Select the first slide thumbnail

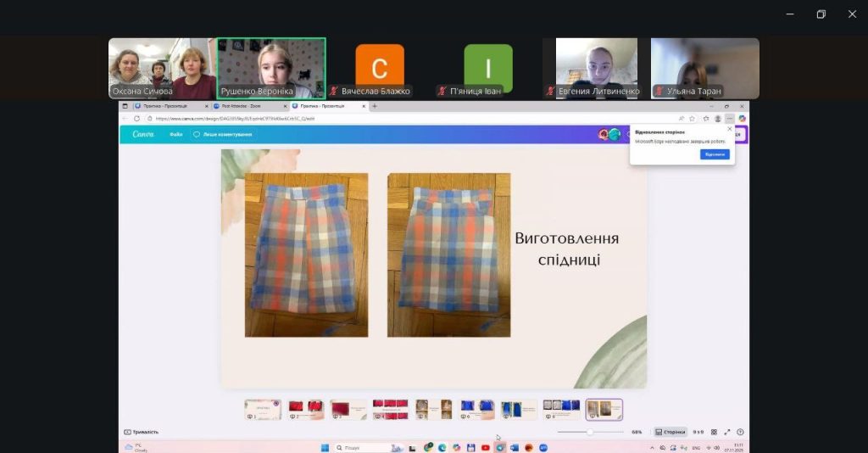click(x=263, y=410)
